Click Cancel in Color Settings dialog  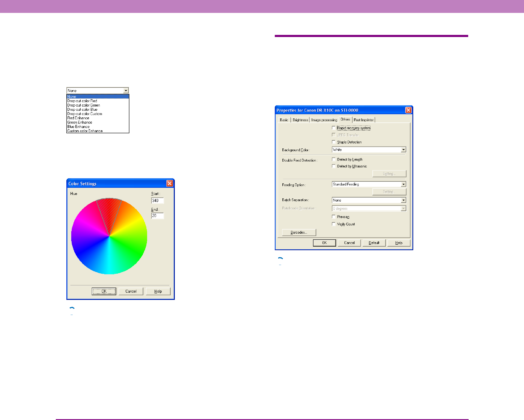[x=131, y=291]
